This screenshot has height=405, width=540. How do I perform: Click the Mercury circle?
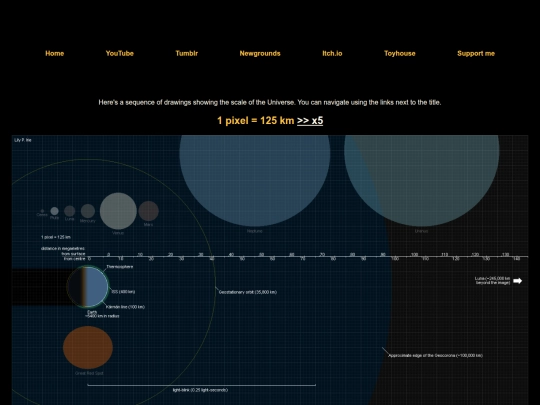(x=88, y=211)
